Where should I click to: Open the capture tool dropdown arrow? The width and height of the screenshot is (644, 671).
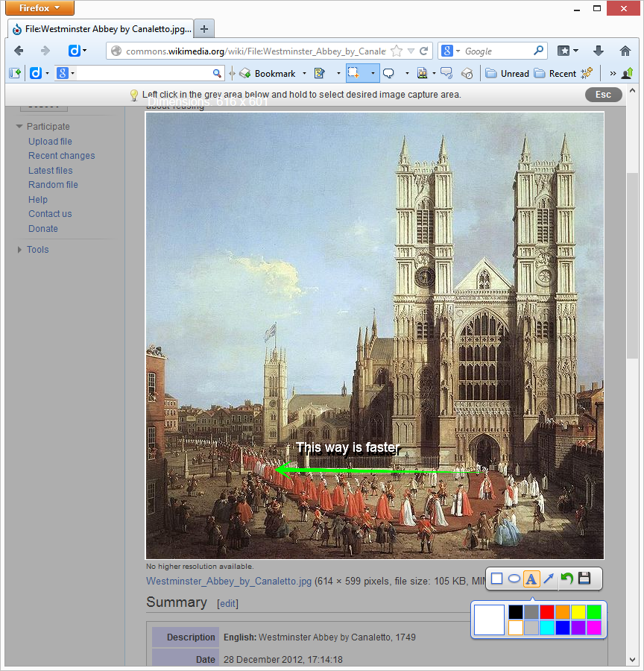[x=373, y=74]
